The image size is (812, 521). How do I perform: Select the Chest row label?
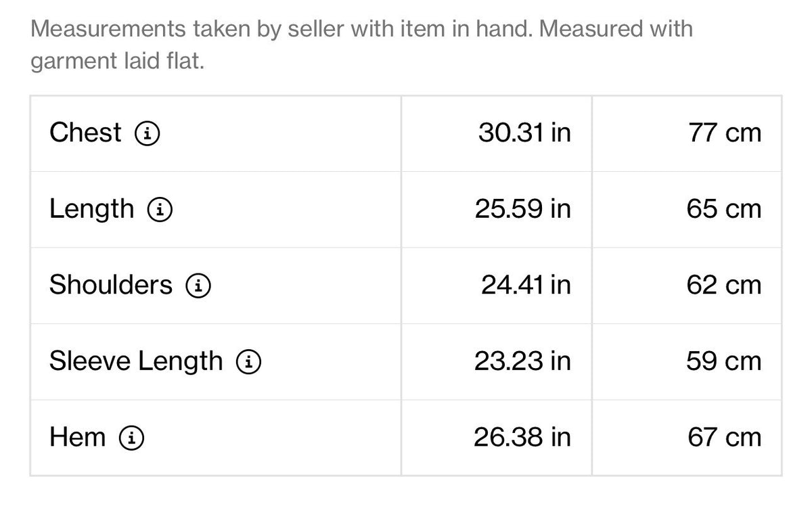click(85, 133)
